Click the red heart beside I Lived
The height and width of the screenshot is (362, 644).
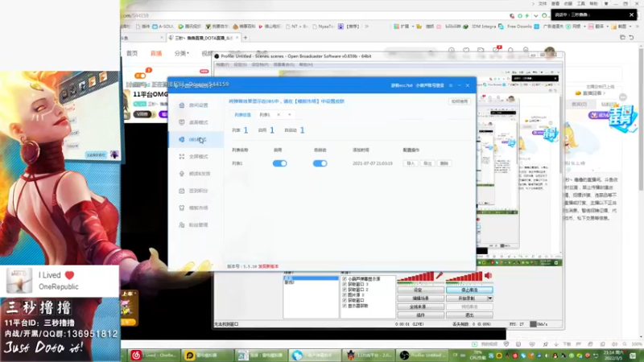pyautogui.click(x=69, y=275)
